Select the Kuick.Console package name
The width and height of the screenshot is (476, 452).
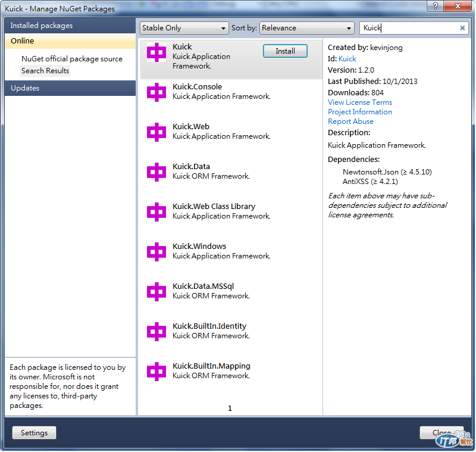[x=198, y=87]
